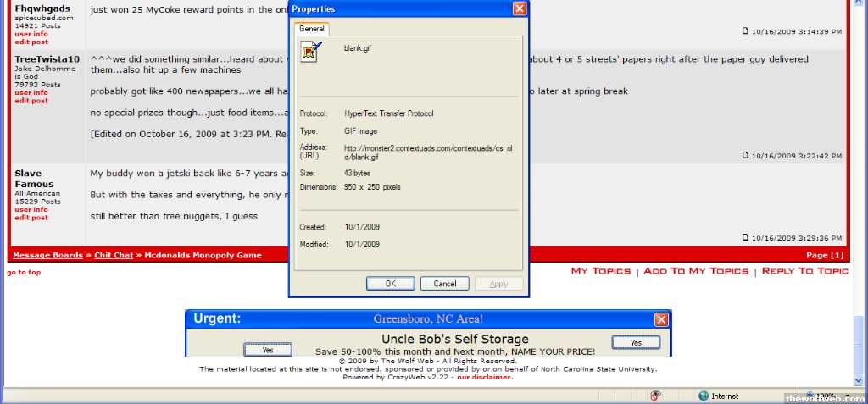The height and width of the screenshot is (404, 868).
Task: Open My Topics link
Action: (x=600, y=271)
